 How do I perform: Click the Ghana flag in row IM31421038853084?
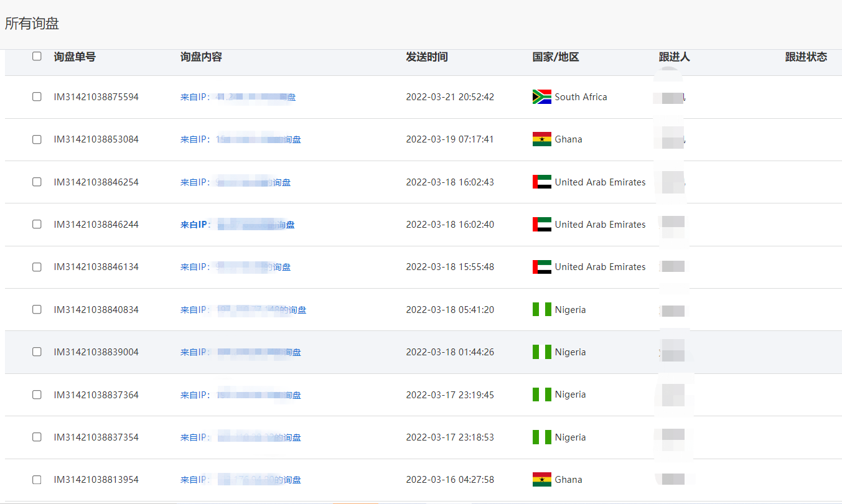click(541, 139)
